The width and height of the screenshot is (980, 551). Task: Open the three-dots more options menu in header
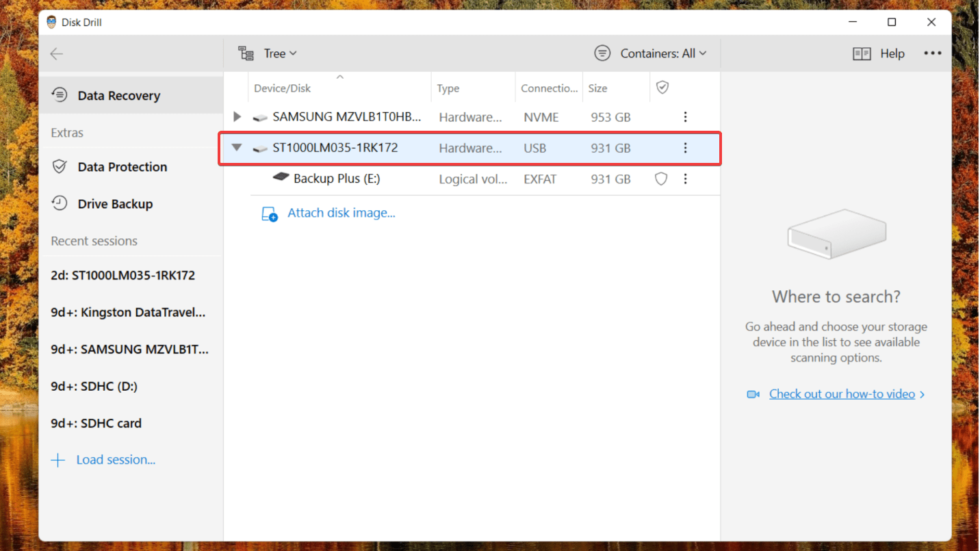pos(933,53)
